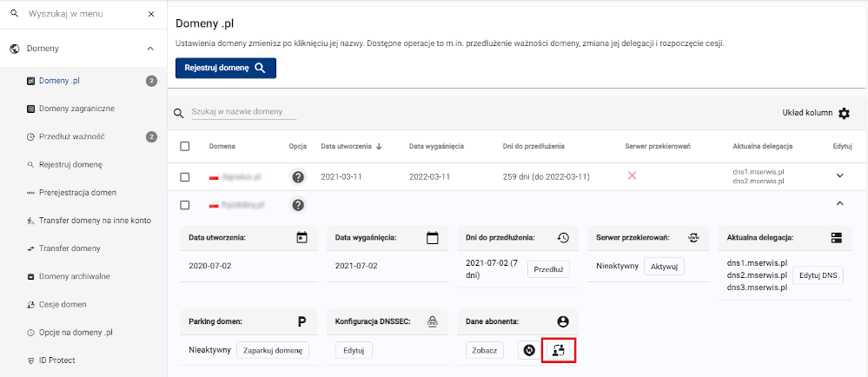Viewport: 868px width, 377px height.
Task: Click the highlighted subscriber transfer icon
Action: point(559,350)
